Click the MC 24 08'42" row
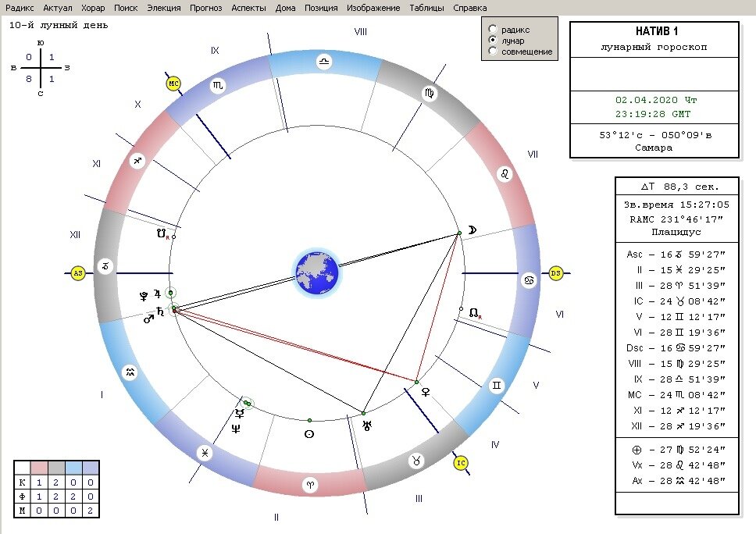This screenshot has width=756, height=534. (676, 395)
